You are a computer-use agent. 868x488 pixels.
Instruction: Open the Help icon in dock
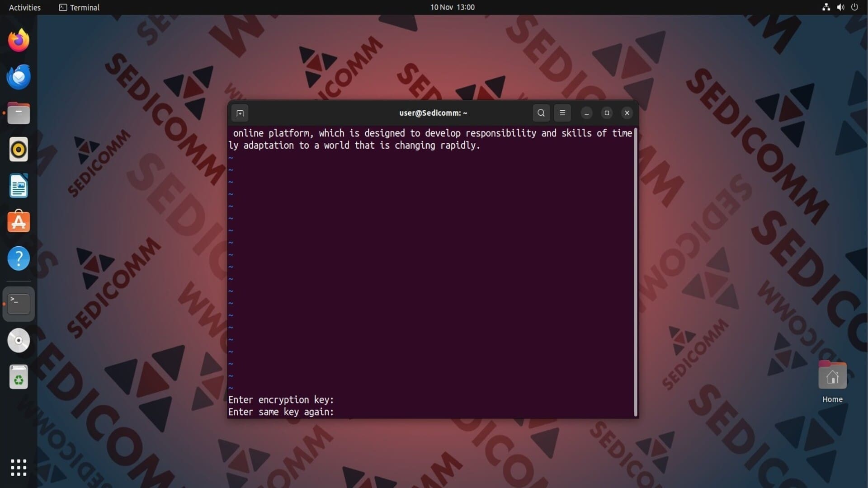click(19, 258)
